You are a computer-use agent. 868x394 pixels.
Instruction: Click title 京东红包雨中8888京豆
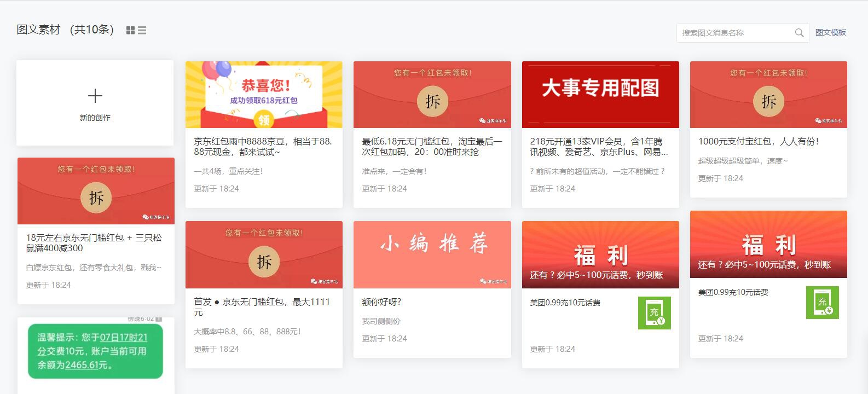tap(263, 147)
